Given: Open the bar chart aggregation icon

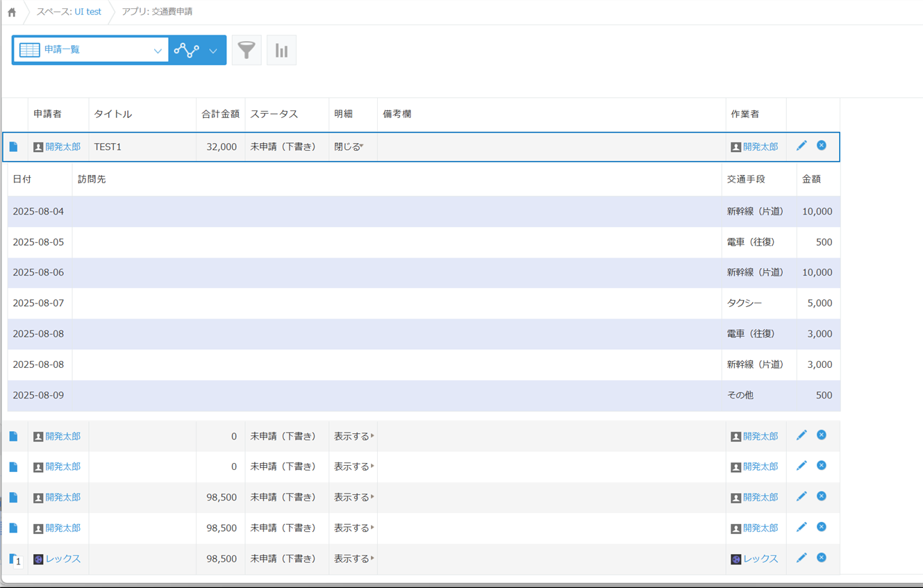Looking at the screenshot, I should (x=281, y=50).
